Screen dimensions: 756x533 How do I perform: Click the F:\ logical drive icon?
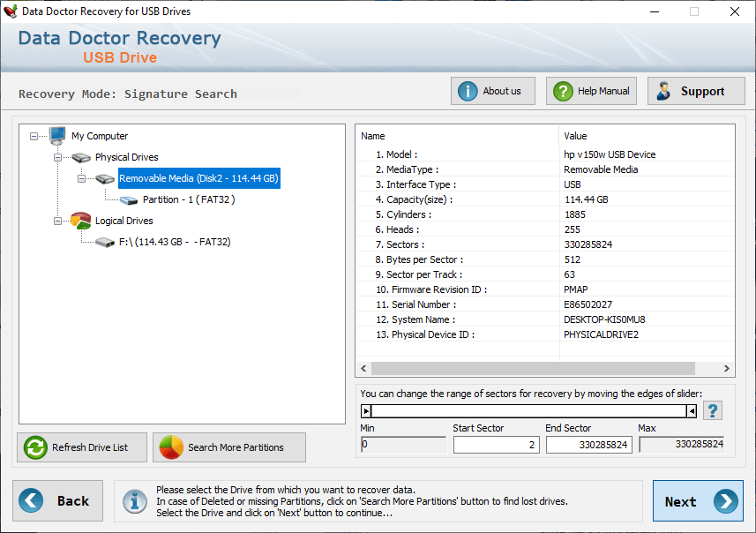click(x=105, y=242)
